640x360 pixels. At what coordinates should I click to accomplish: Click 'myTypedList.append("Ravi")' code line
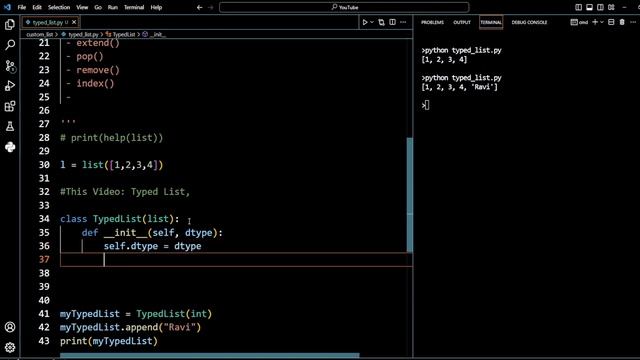click(x=130, y=327)
